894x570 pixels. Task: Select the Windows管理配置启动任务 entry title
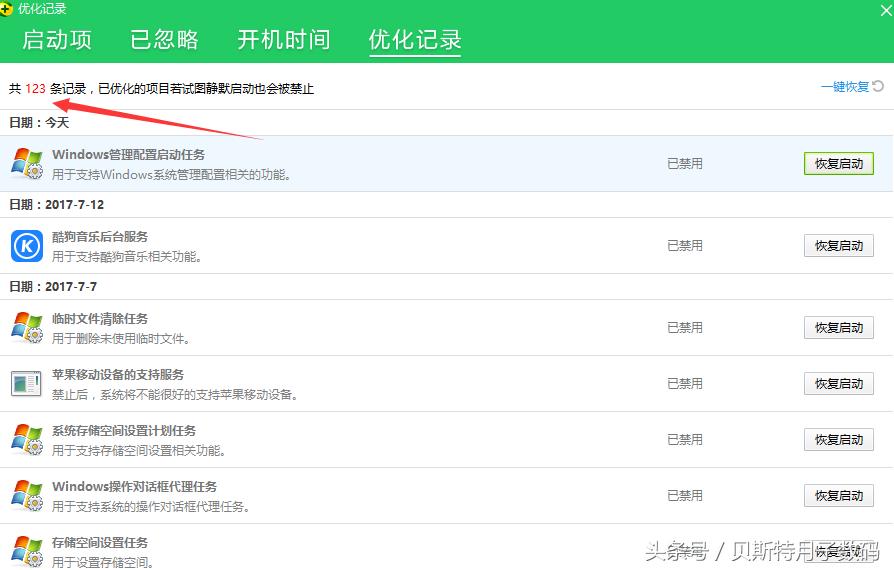click(x=128, y=154)
